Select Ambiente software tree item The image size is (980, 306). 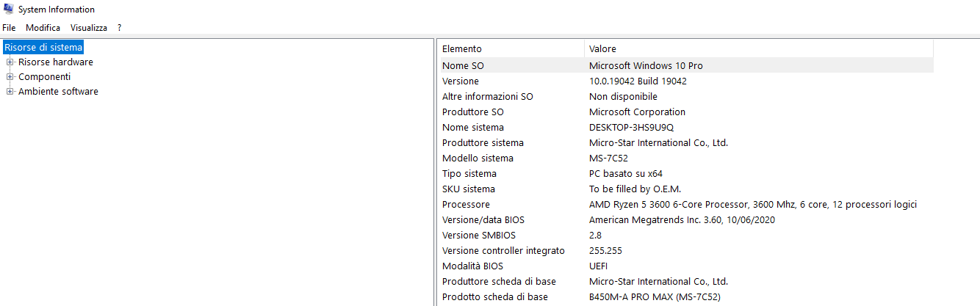click(x=58, y=92)
